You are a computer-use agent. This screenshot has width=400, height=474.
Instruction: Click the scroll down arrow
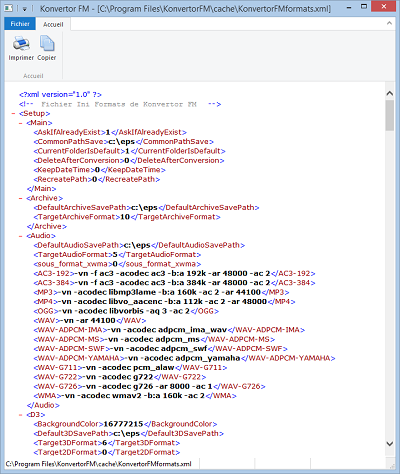click(389, 443)
